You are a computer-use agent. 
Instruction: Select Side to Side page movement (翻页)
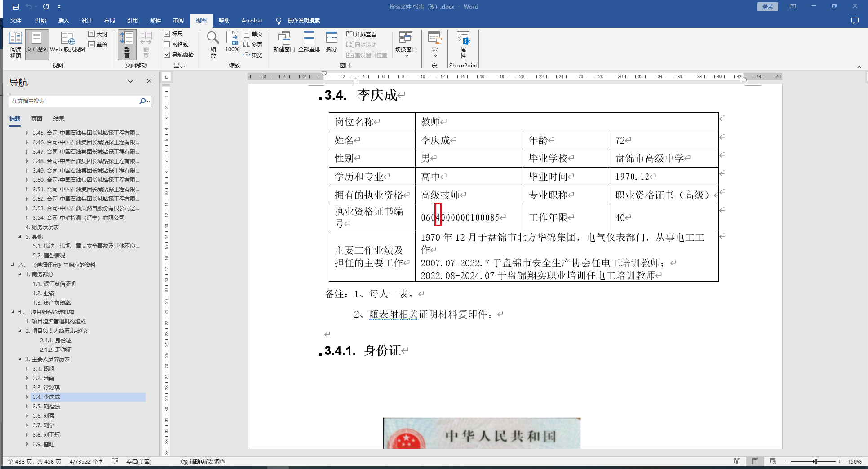pyautogui.click(x=146, y=45)
